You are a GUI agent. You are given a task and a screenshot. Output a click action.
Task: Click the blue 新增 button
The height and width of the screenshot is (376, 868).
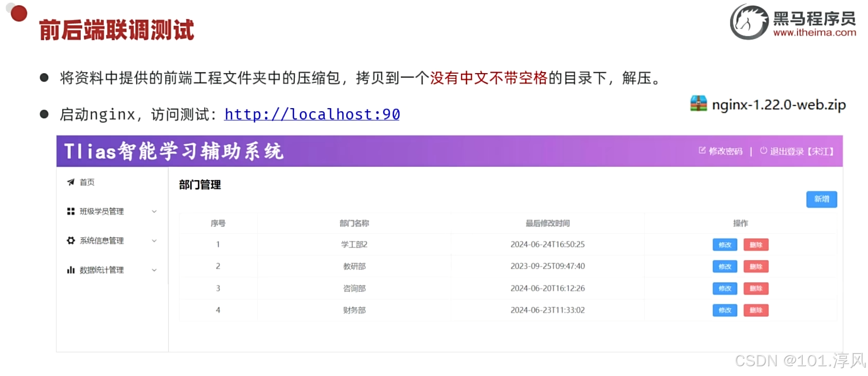coord(821,199)
